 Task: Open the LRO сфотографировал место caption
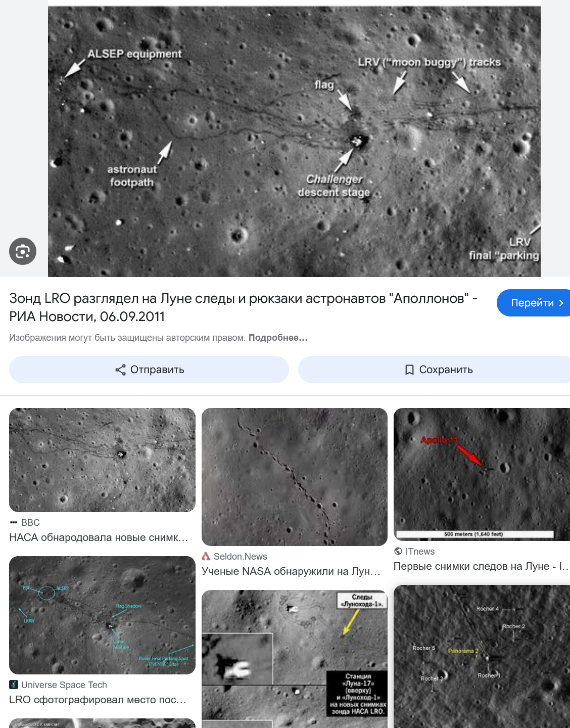click(98, 700)
